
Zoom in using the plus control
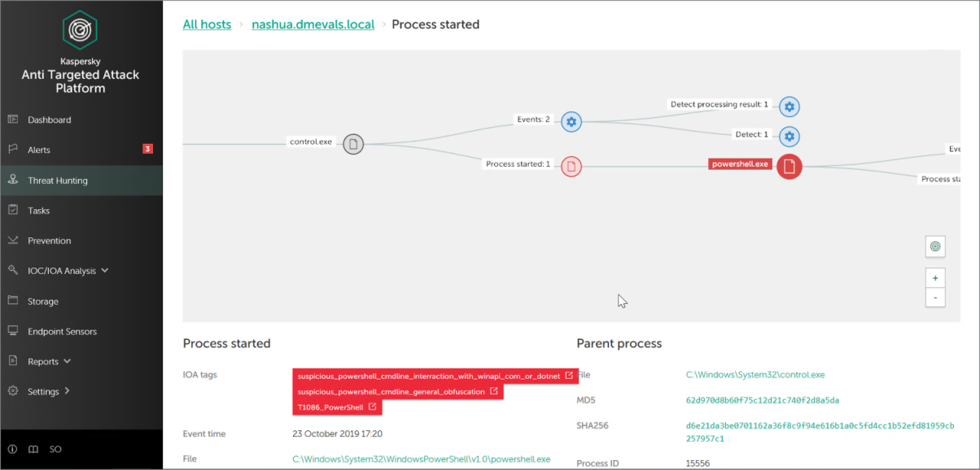point(934,277)
